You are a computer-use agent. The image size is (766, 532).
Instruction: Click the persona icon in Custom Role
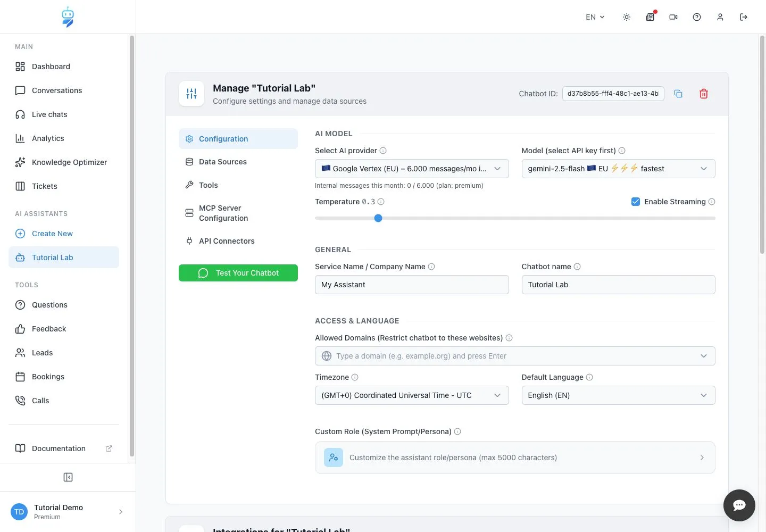pyautogui.click(x=334, y=458)
